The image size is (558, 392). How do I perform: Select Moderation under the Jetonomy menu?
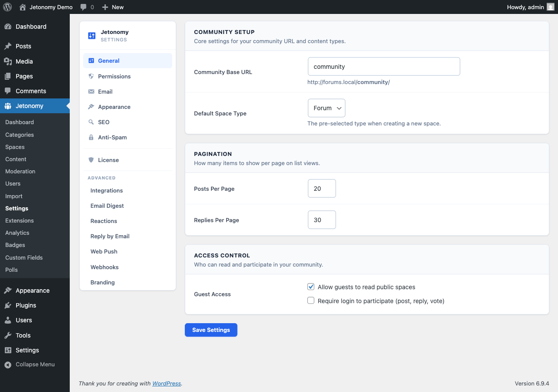20,171
